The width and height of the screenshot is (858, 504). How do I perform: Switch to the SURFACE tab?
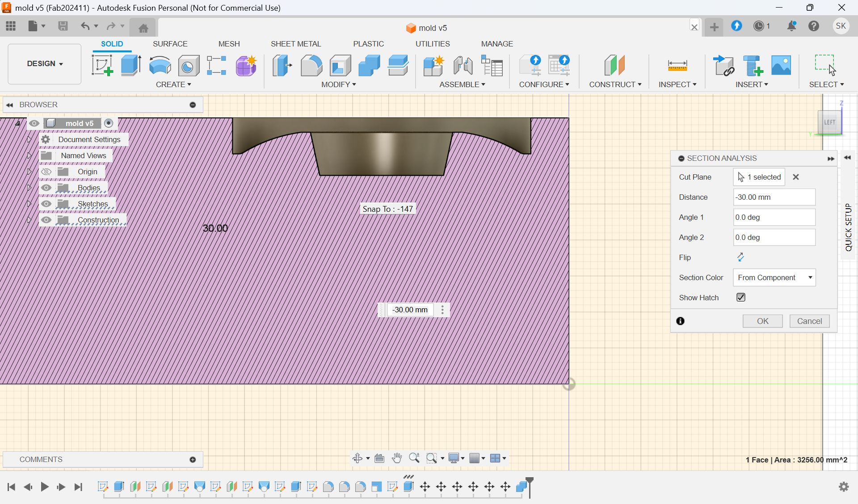tap(170, 44)
